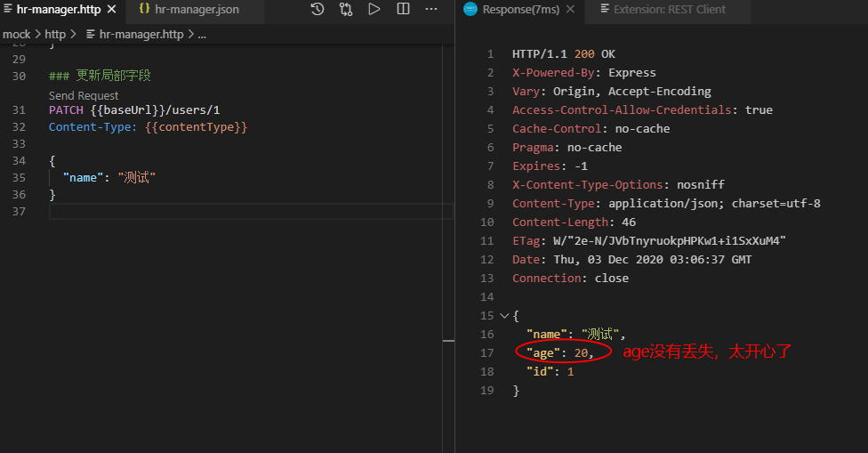Expand the mock breadcrumb folder

point(16,35)
